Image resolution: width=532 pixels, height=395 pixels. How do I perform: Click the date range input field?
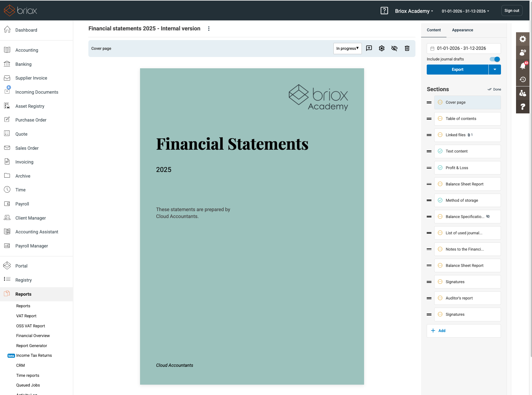click(x=463, y=49)
